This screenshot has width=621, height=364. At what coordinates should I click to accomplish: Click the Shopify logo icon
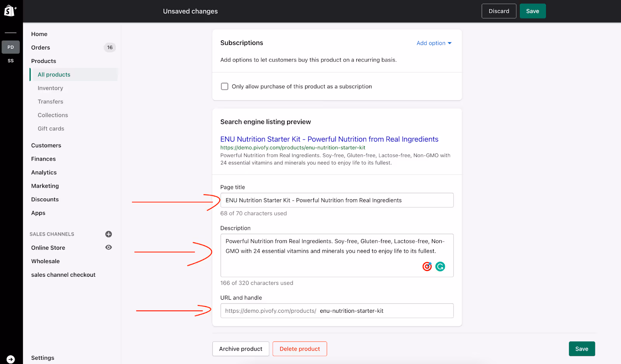(x=10, y=11)
